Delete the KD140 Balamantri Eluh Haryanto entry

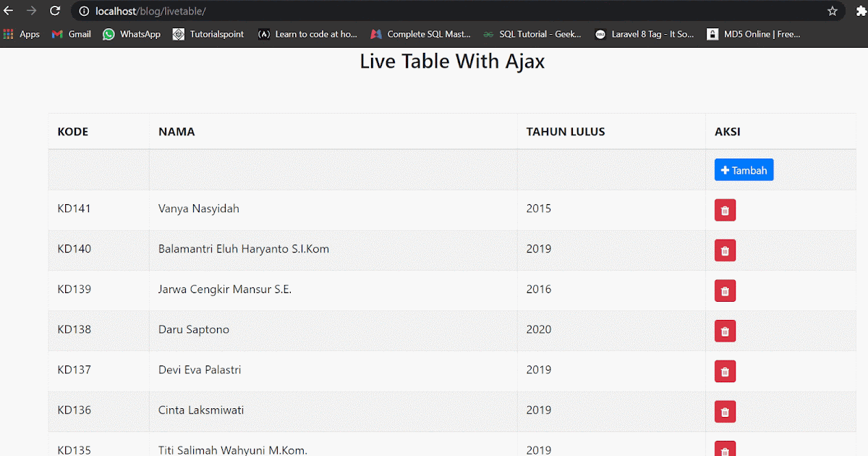tap(725, 250)
